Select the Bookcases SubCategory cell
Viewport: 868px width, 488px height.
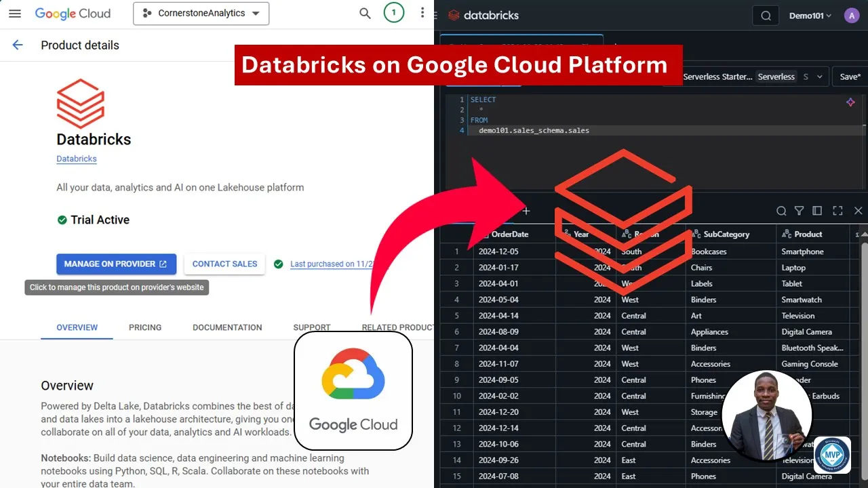pyautogui.click(x=731, y=251)
